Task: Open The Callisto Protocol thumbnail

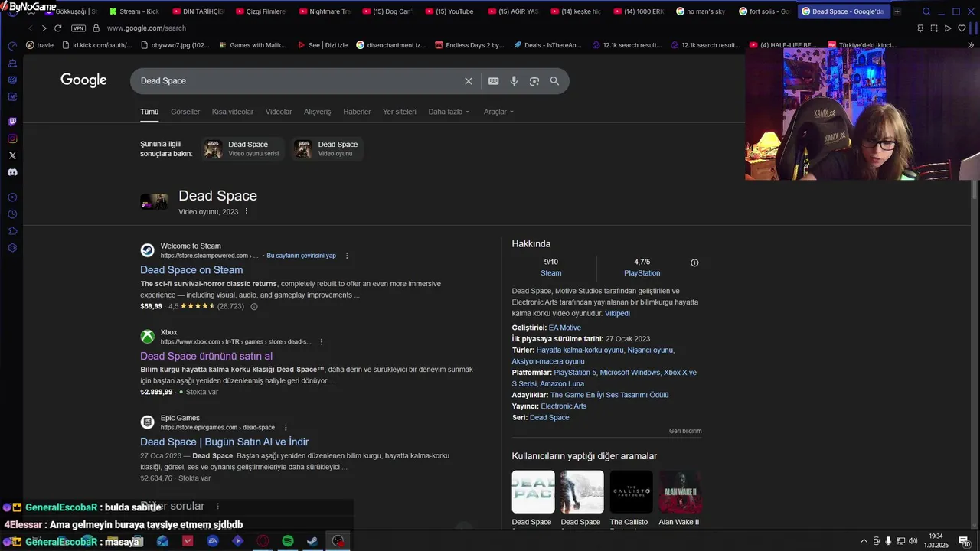Action: click(x=631, y=492)
